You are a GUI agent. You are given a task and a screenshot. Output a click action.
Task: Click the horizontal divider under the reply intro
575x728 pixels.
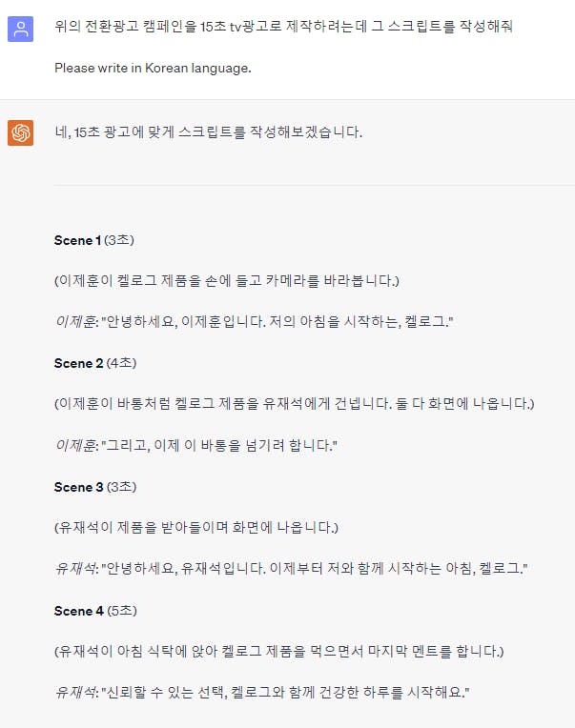[x=315, y=185]
